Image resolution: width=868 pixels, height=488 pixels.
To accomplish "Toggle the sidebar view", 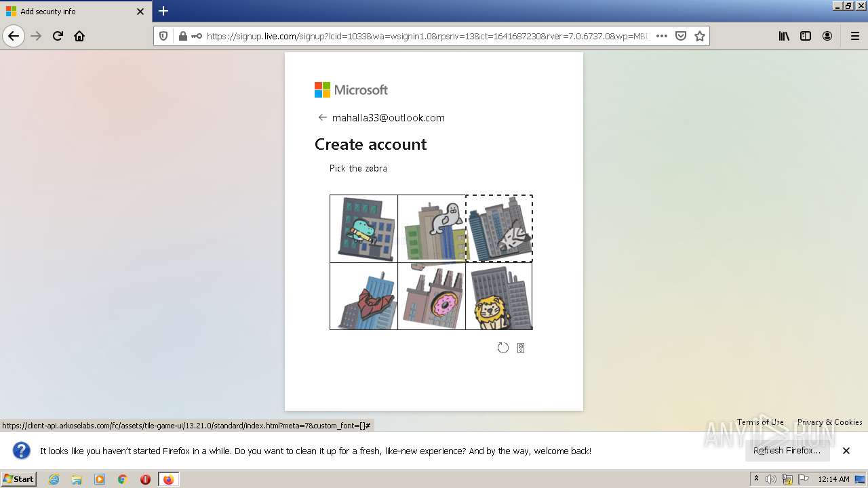I will coord(806,36).
